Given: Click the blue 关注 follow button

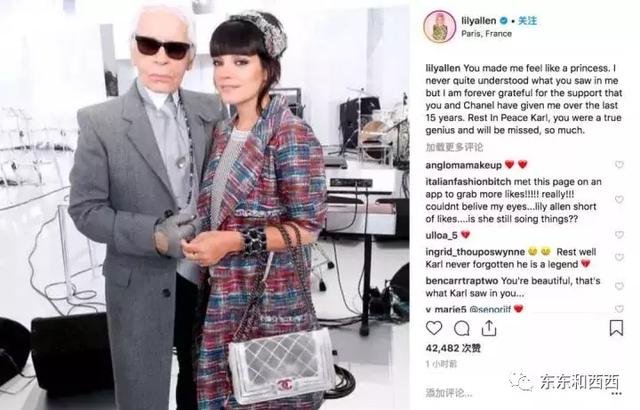Looking at the screenshot, I should 527,20.
